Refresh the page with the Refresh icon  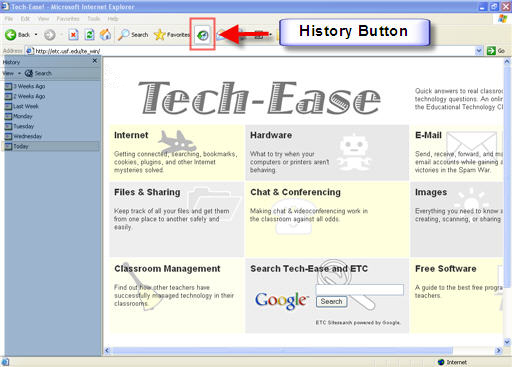tap(89, 35)
